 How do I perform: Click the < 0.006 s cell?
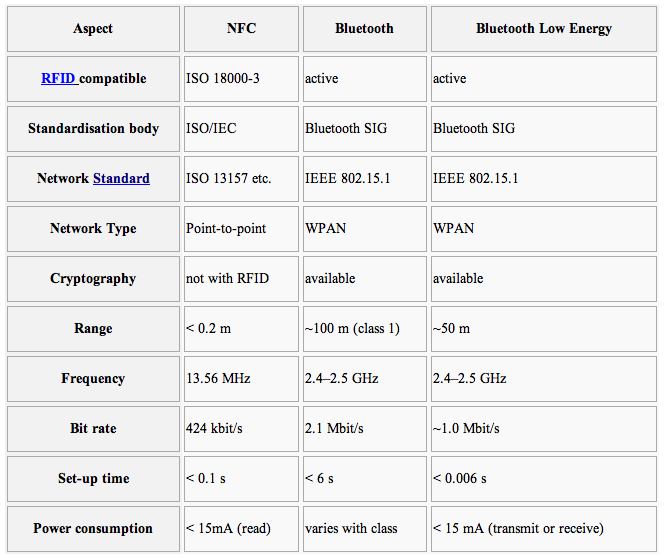tap(460, 479)
